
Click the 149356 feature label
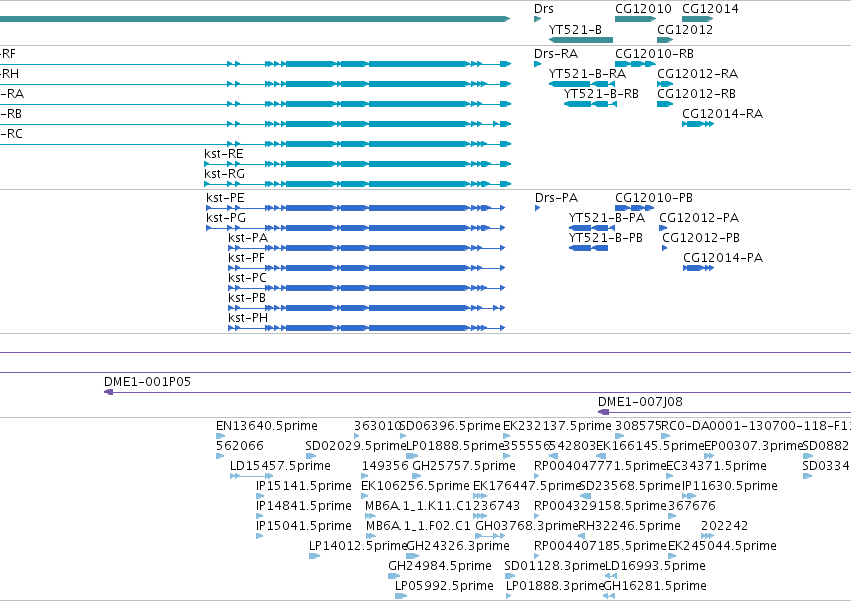(x=385, y=466)
